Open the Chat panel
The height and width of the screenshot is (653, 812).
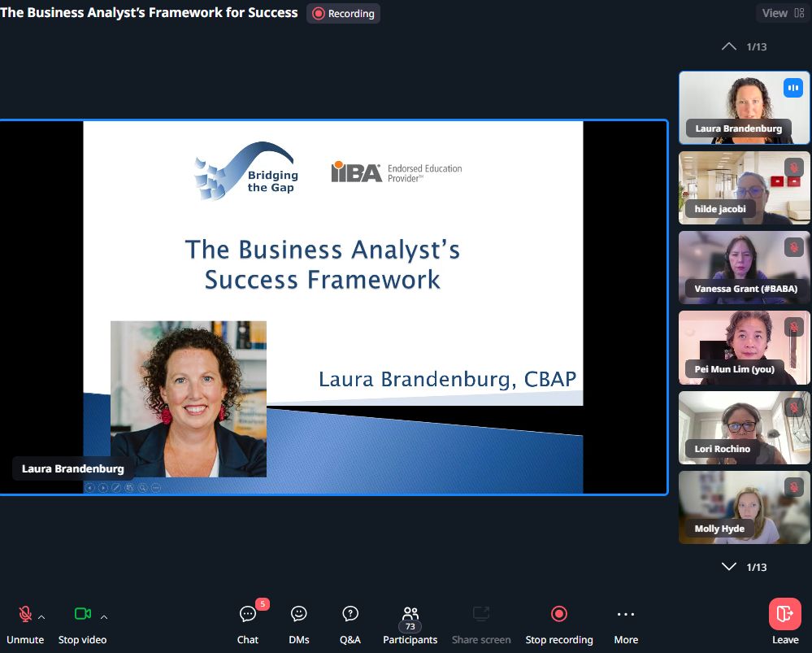click(248, 622)
